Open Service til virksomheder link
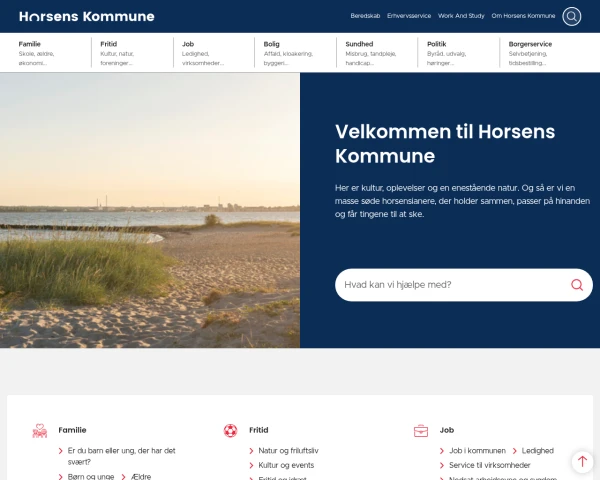This screenshot has height=480, width=600. tap(489, 465)
